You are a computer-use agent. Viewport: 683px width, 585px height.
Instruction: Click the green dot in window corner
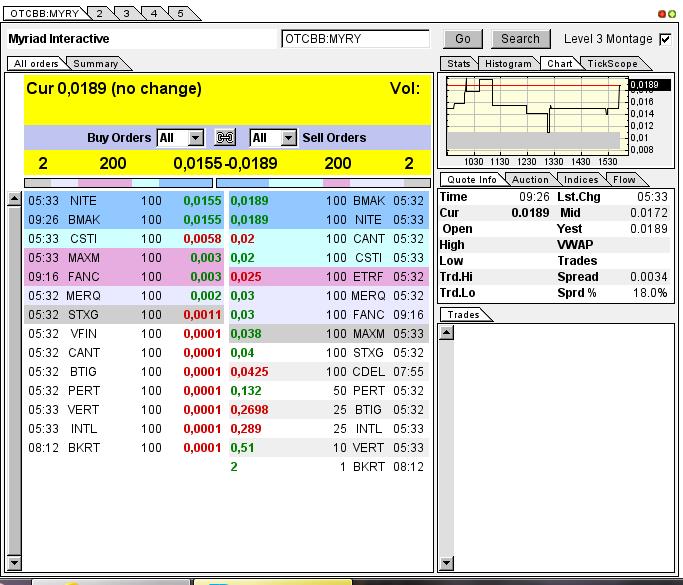[672, 14]
